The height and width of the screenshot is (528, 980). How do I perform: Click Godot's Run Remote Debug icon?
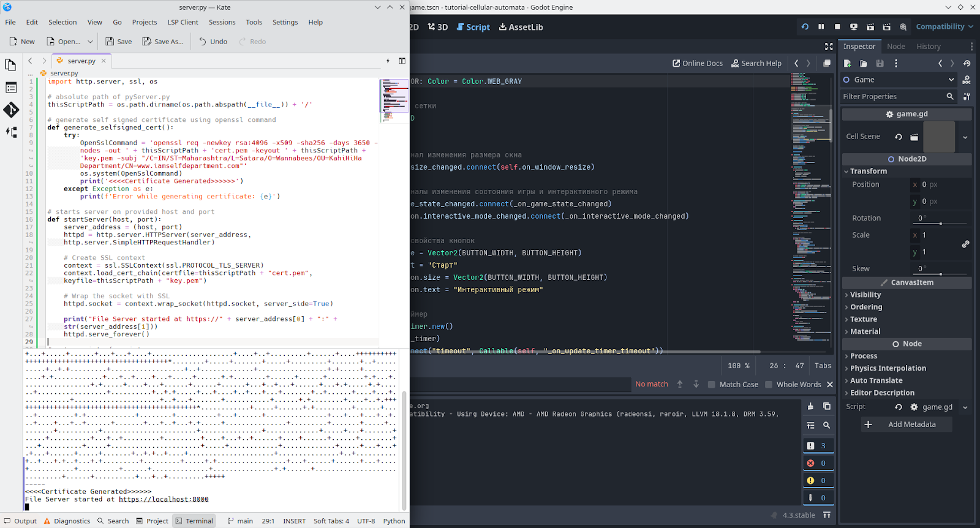pos(854,27)
